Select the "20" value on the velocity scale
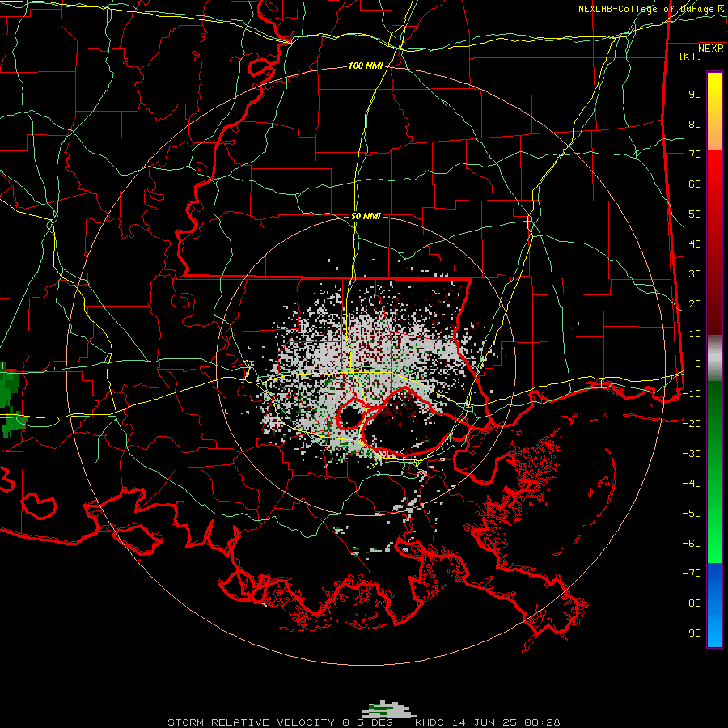This screenshot has height=728, width=728. [695, 304]
